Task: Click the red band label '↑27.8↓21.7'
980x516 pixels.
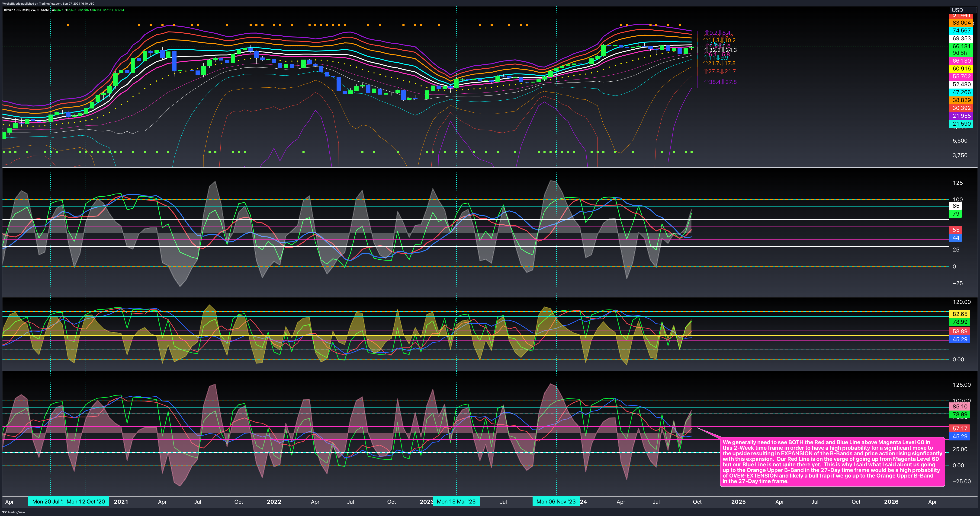Action: (x=720, y=71)
